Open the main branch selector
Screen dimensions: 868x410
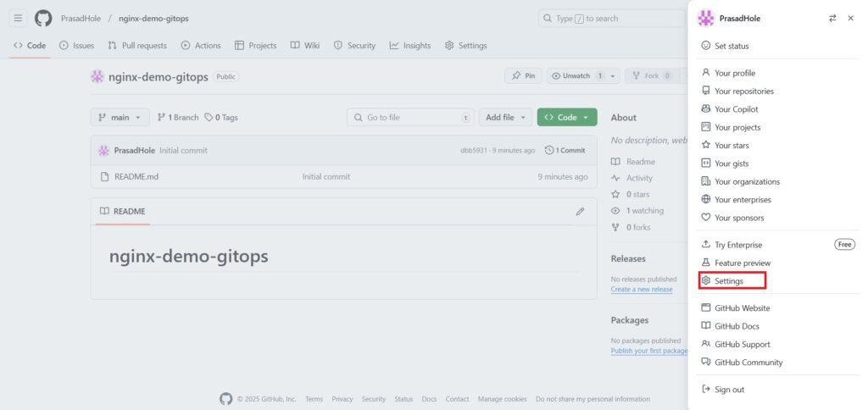[120, 117]
